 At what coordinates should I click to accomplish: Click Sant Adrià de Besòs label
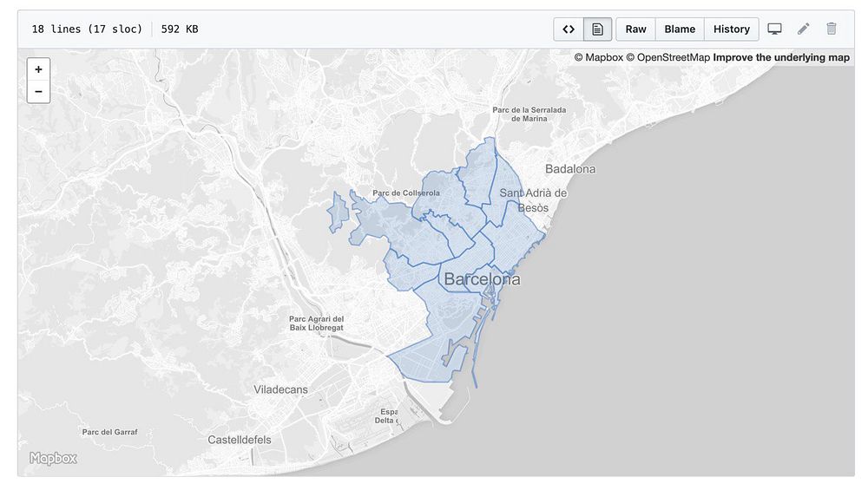coord(533,200)
